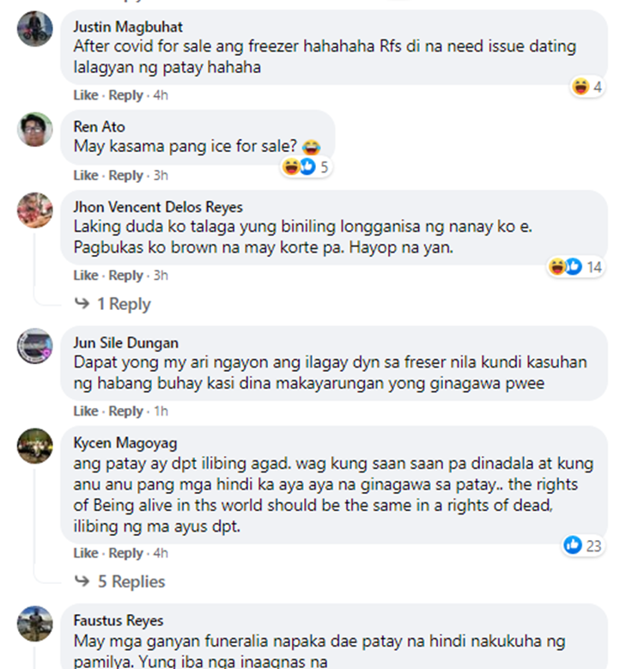Open the 1h timestamp on Jun's comment
The width and height of the screenshot is (644, 669).
click(161, 411)
